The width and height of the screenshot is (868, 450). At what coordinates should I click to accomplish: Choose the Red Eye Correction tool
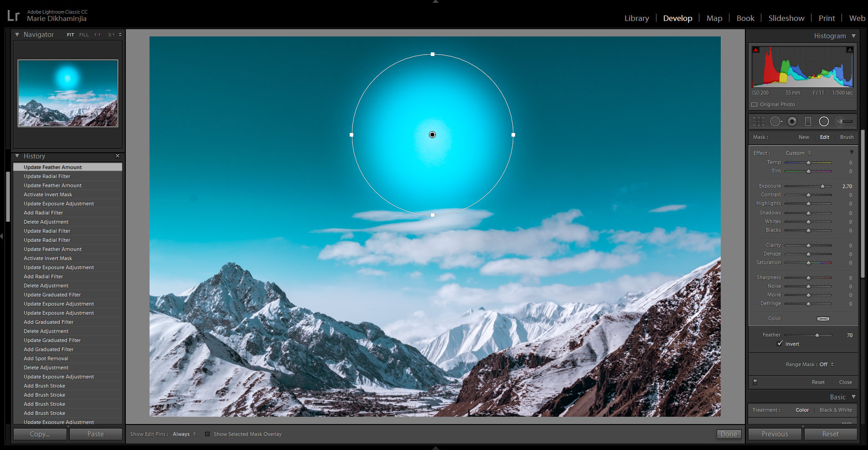coord(792,121)
